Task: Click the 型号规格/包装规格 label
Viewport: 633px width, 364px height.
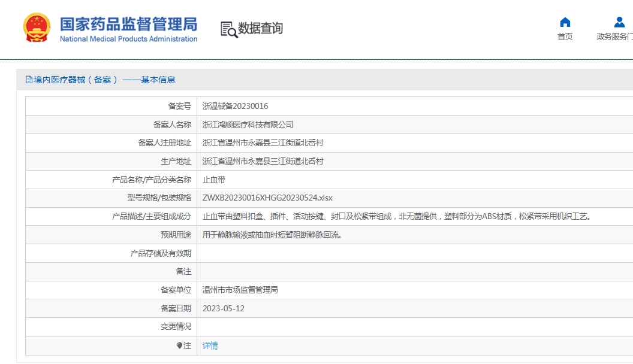Action: coord(159,198)
